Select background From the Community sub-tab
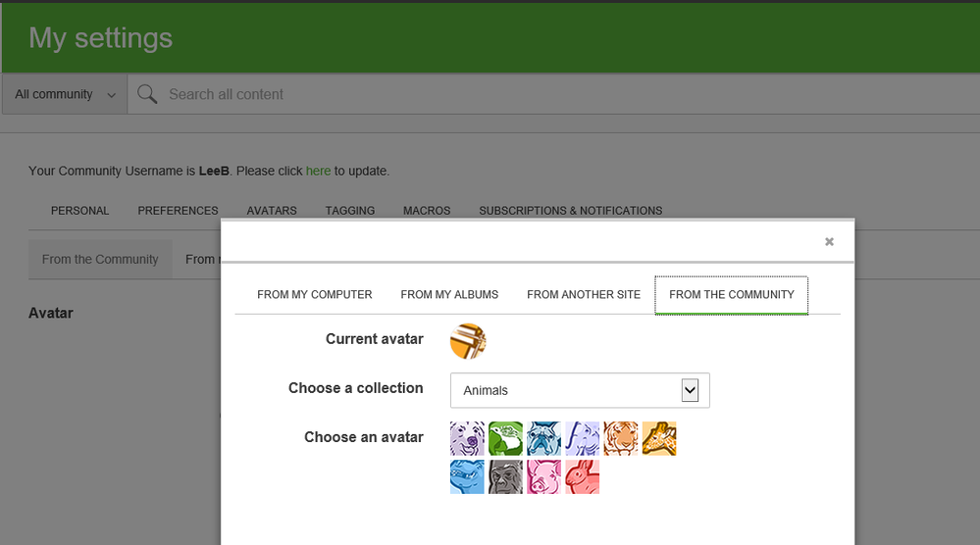Viewport: 980px width, 545px height. [100, 259]
